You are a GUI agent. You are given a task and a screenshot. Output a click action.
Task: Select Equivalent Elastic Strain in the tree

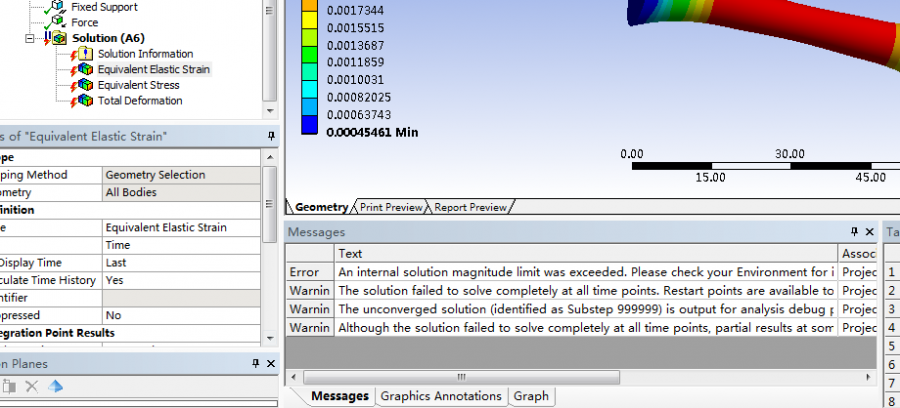click(154, 69)
